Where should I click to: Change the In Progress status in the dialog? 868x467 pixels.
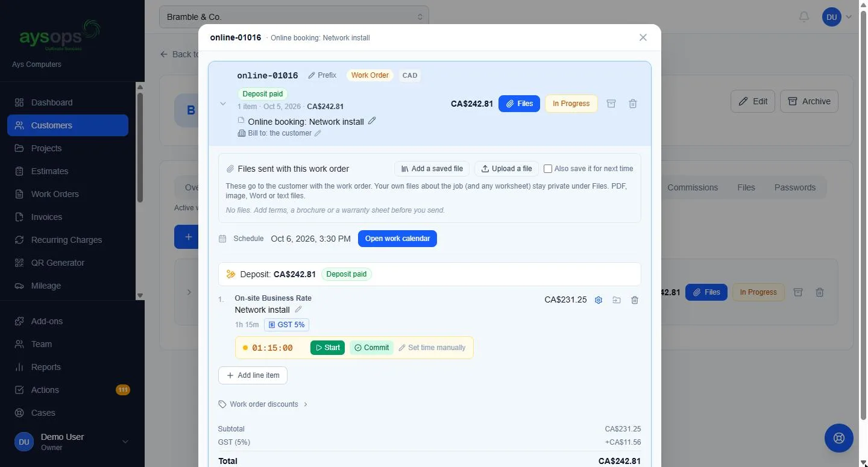click(571, 104)
